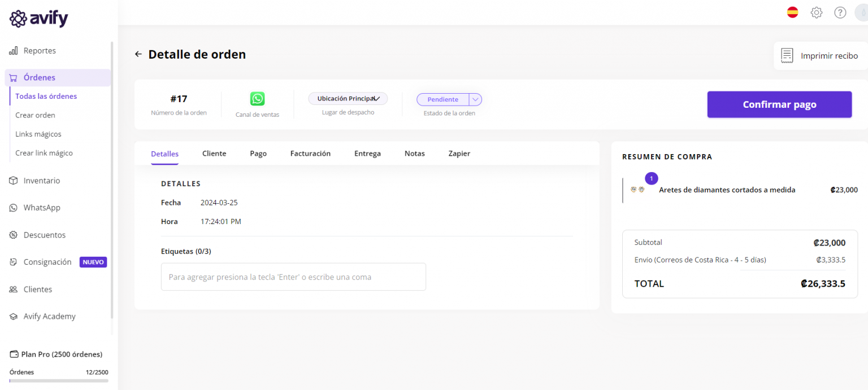Go to Descuentos in the sidebar
This screenshot has width=868, height=390.
pos(44,235)
